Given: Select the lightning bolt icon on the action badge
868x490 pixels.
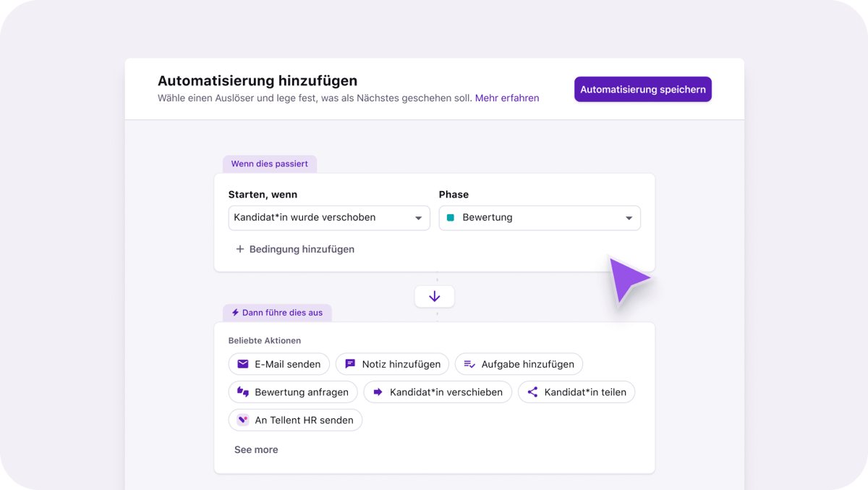Looking at the screenshot, I should (x=234, y=312).
